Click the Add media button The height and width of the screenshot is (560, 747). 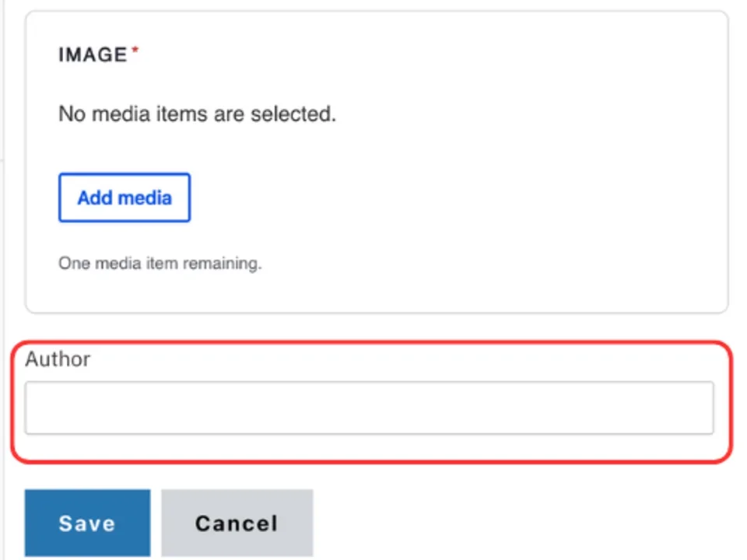[x=124, y=198]
